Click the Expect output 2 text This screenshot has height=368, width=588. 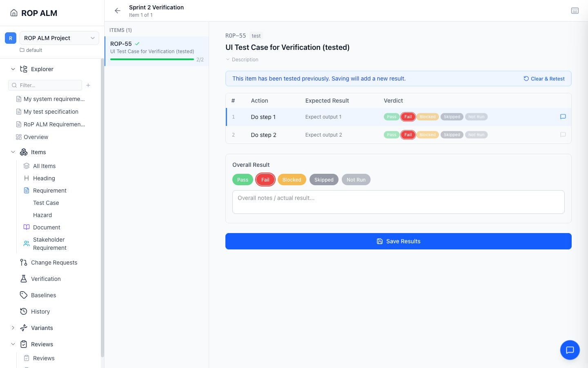coord(324,135)
